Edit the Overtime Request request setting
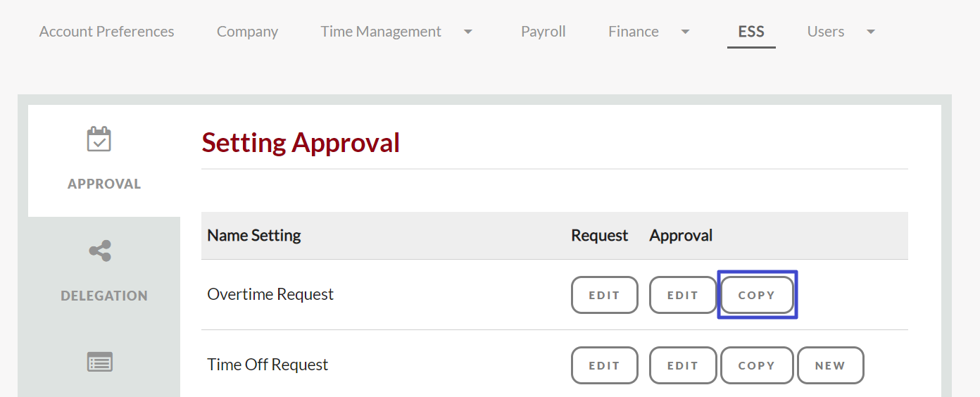 [605, 295]
